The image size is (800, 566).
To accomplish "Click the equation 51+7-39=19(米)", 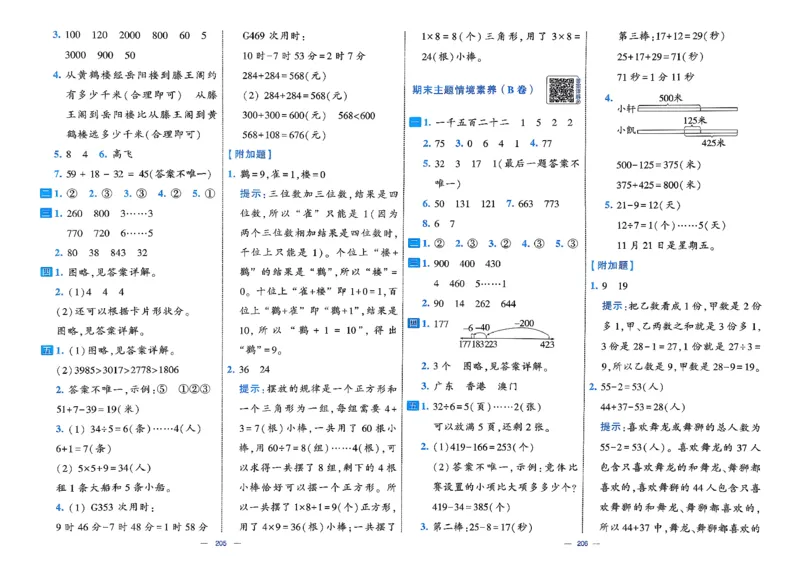I will point(97,409).
